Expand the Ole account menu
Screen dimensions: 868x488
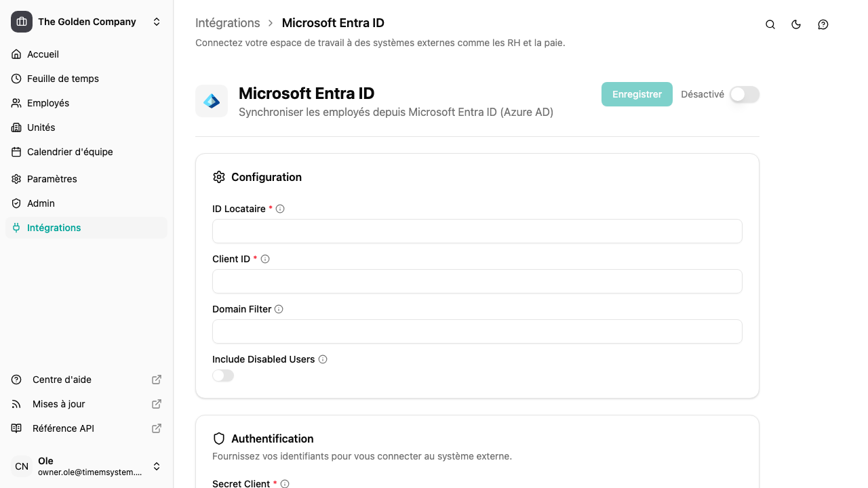(x=157, y=466)
